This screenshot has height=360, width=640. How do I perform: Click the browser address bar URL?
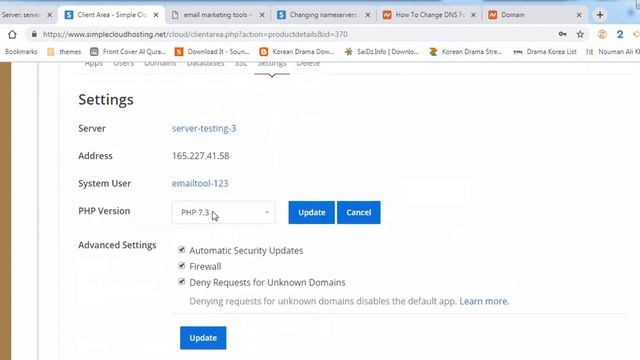tap(195, 34)
